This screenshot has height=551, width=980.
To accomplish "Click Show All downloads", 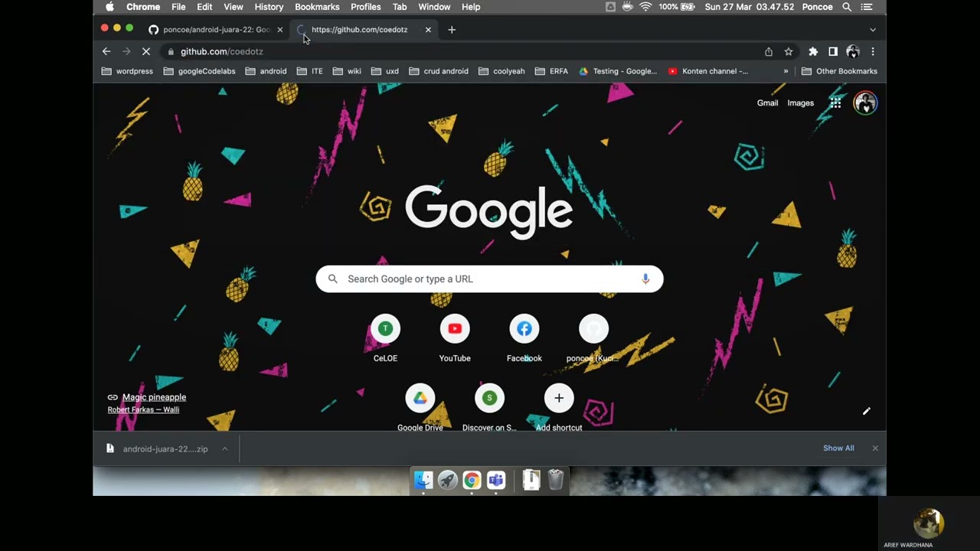I will point(838,448).
